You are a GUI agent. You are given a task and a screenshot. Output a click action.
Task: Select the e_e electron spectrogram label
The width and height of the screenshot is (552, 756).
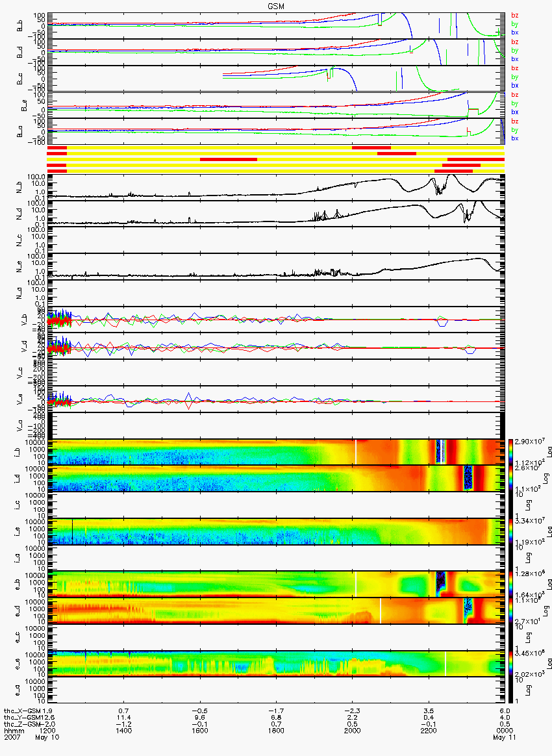[x=18, y=665]
